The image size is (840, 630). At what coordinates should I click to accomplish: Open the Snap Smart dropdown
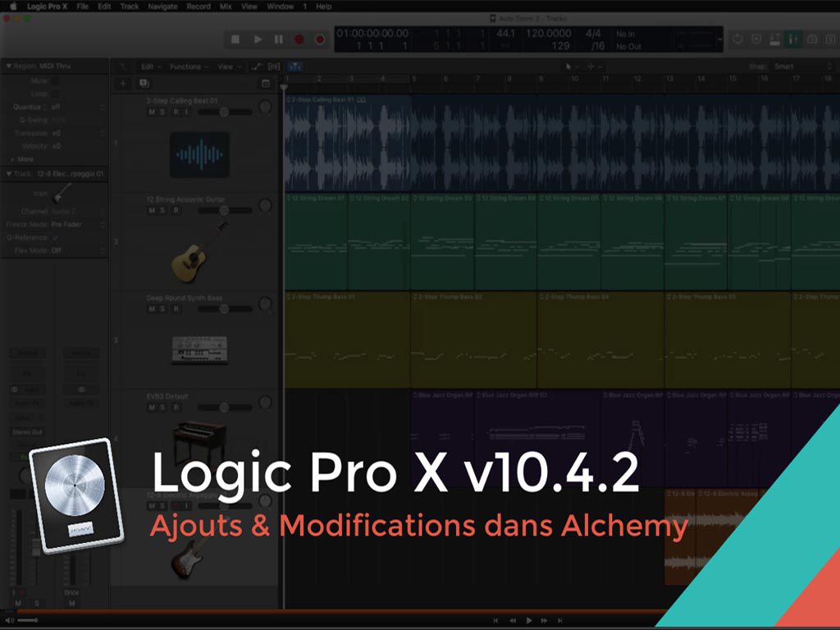tap(802, 66)
